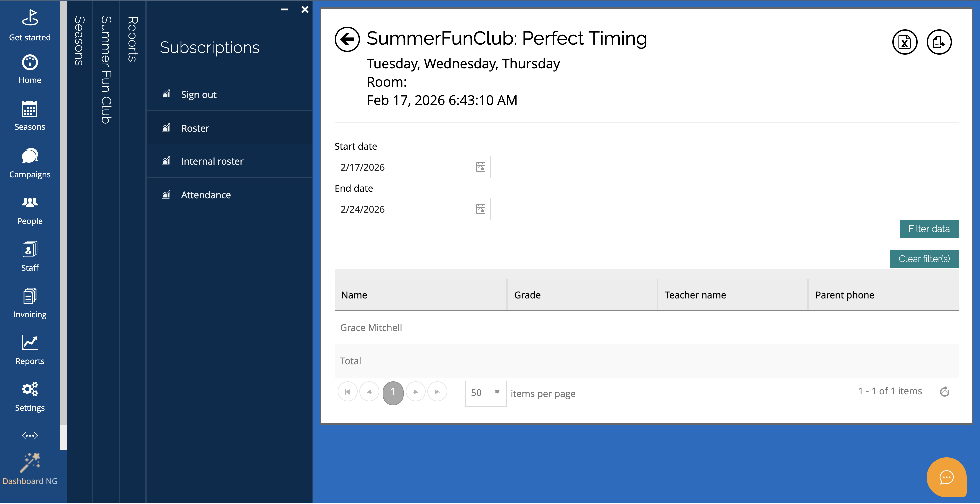Screen dimensions: 980x504
Task: Go to the next page of results
Action: point(415,392)
